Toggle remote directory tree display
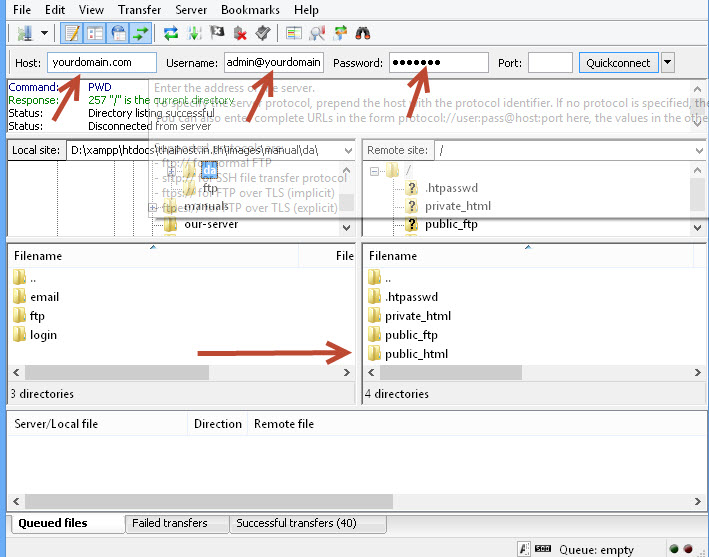Screen dimensions: 709x557 [x=118, y=33]
